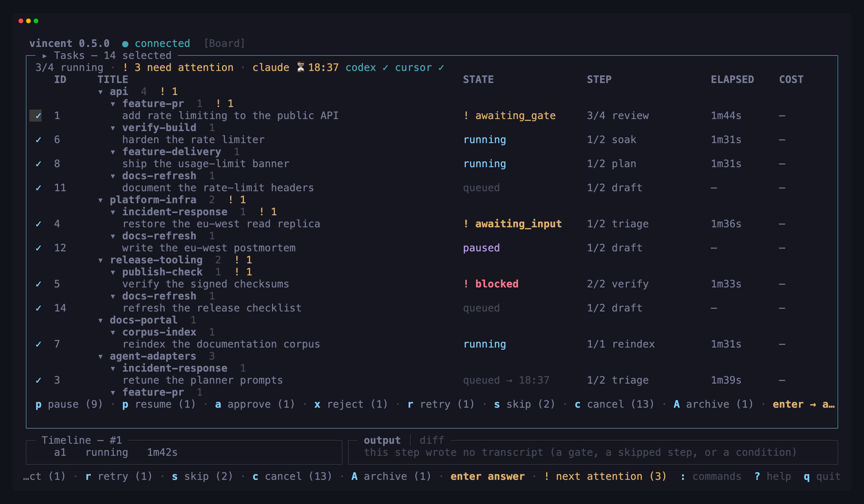Click the Tasks panel arrow icon
The image size is (864, 504).
[x=45, y=56]
